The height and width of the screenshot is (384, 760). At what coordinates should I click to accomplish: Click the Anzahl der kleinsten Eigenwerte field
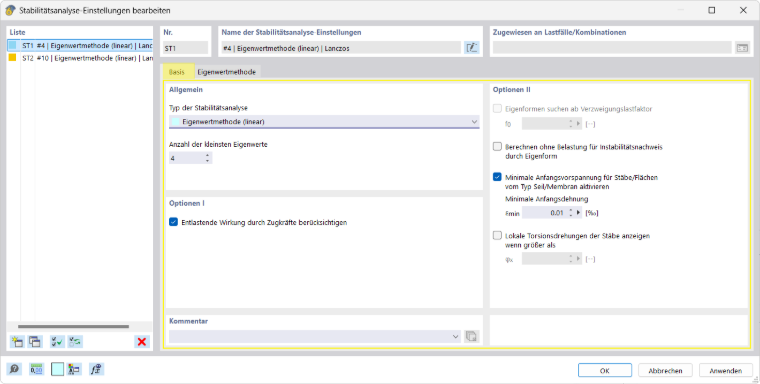186,158
